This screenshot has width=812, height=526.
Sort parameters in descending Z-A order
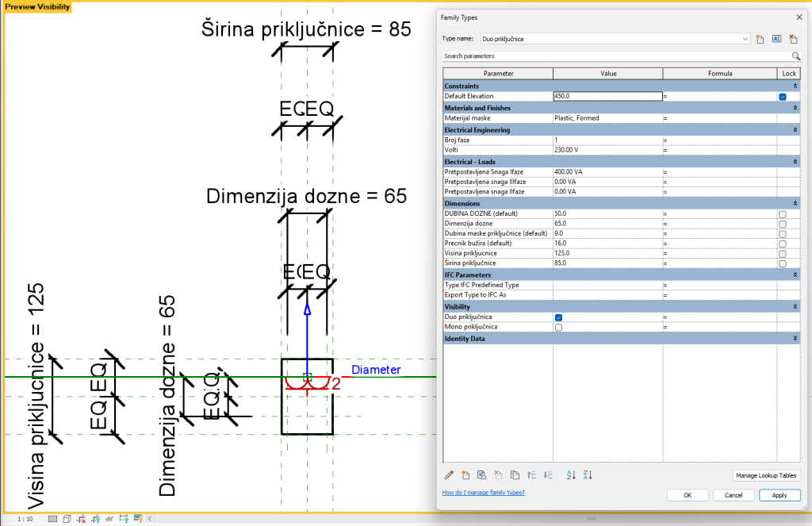pyautogui.click(x=588, y=475)
